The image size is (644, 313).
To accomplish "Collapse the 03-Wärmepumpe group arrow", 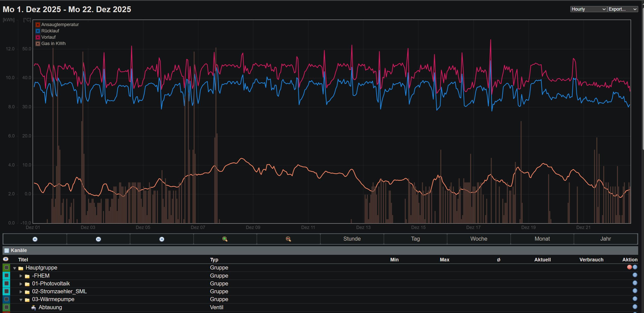I will click(x=21, y=300).
